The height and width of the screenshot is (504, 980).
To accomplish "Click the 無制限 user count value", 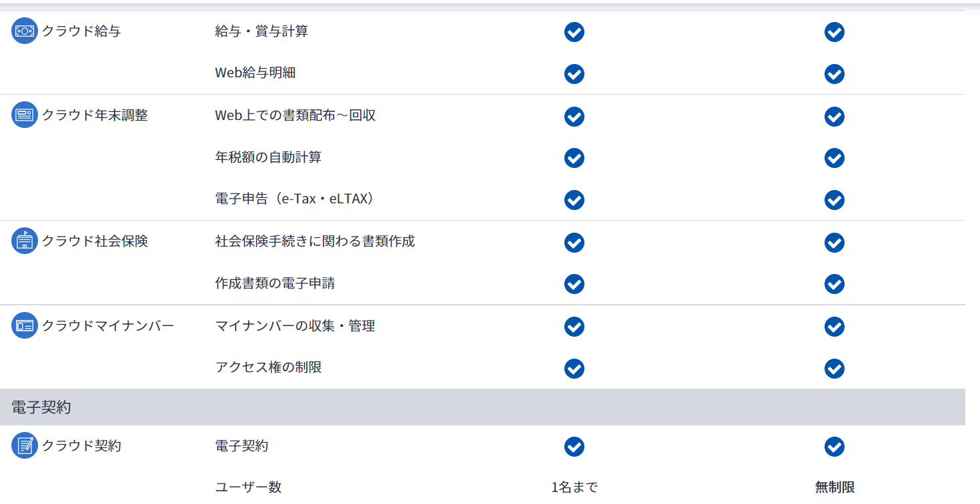I will [x=835, y=487].
